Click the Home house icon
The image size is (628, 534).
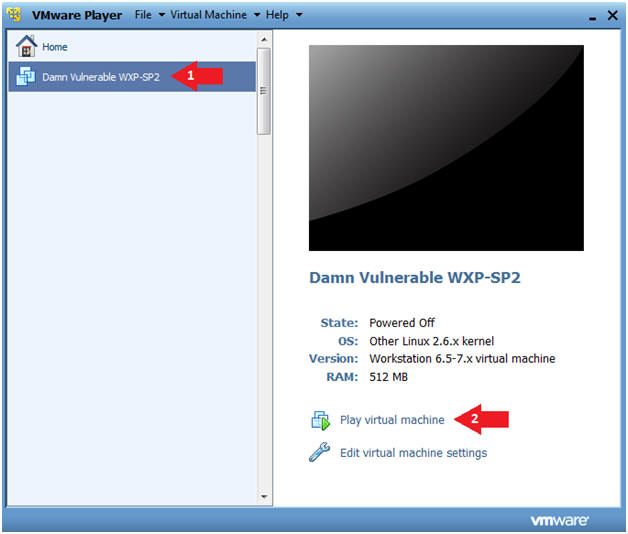click(26, 46)
